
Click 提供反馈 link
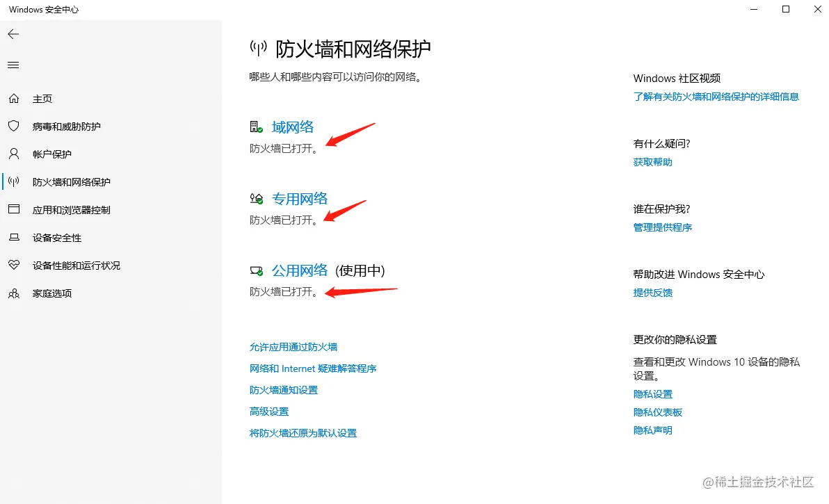[x=652, y=293]
